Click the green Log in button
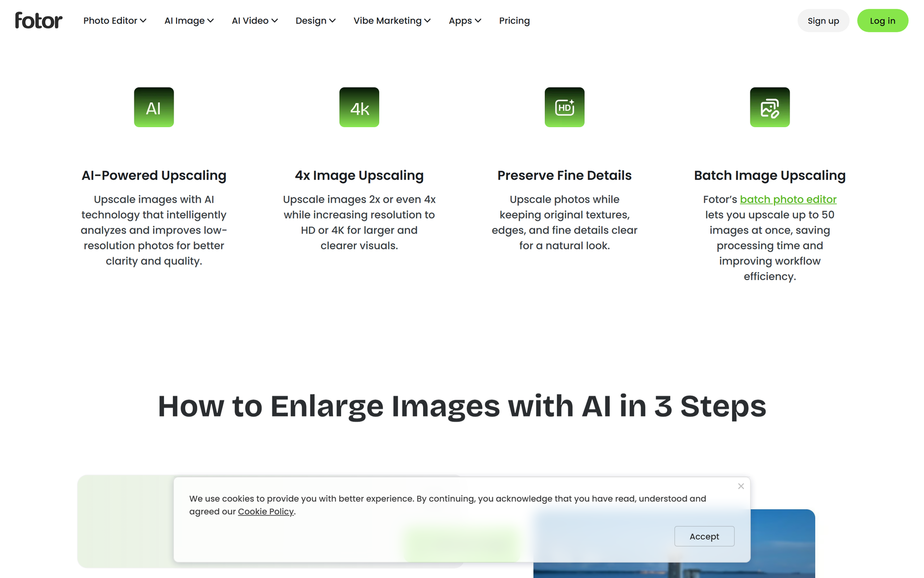924x578 pixels. [883, 21]
